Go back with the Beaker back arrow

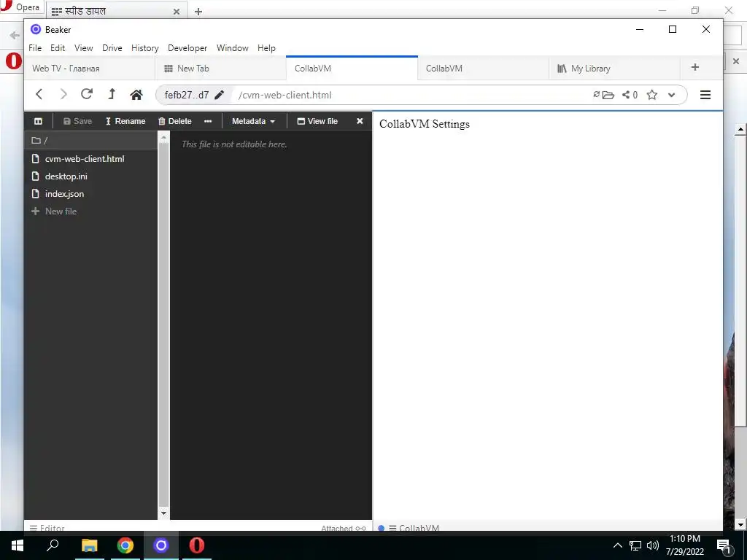pyautogui.click(x=39, y=94)
